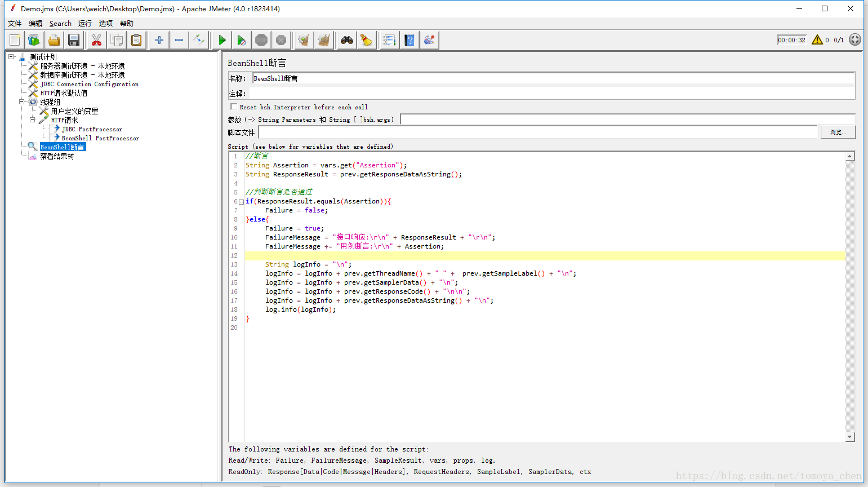Click the 浏览... browse button

[x=838, y=132]
